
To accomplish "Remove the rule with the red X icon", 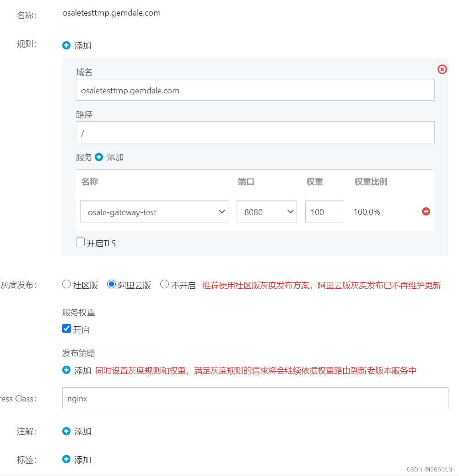I will [442, 70].
